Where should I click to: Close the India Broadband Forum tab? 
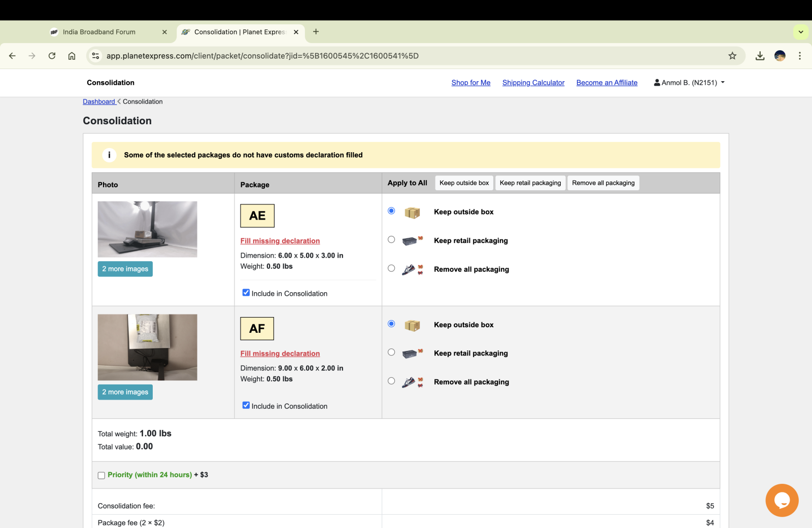pyautogui.click(x=164, y=32)
